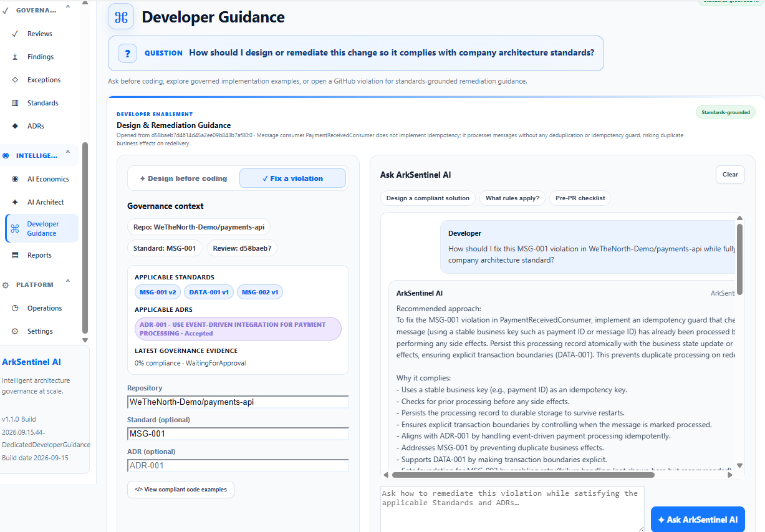This screenshot has height=532, width=765.
Task: Click the Governance section checkmark icon
Action: pyautogui.click(x=6, y=11)
